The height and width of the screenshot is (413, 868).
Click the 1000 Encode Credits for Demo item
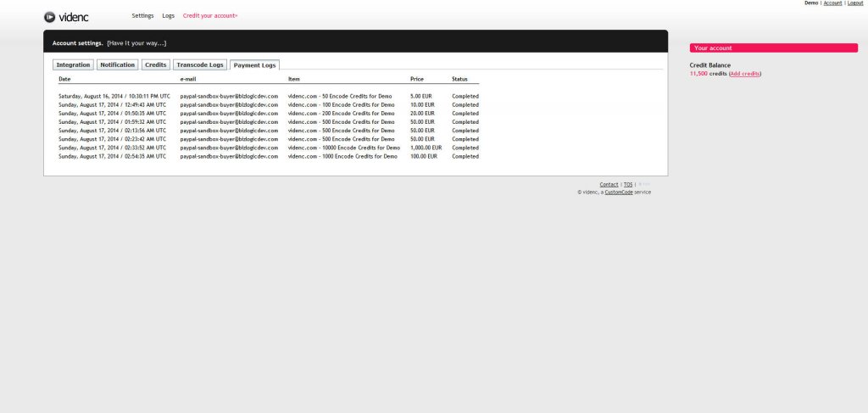(342, 157)
